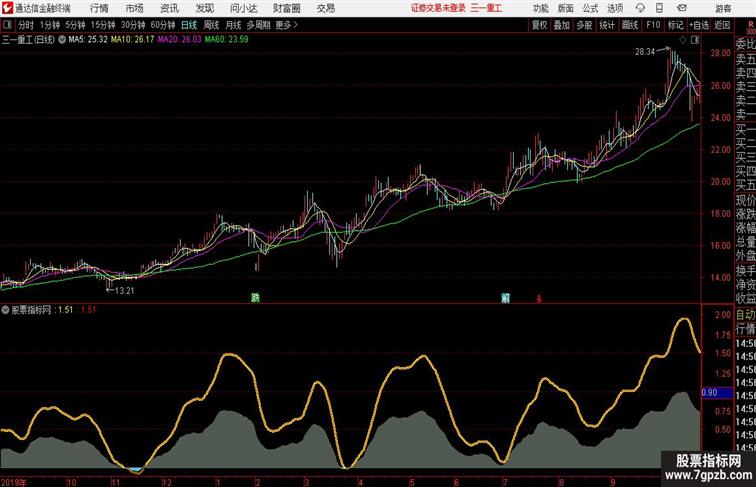Open the 行情 menu
This screenshot has height=487, width=756.
click(99, 8)
